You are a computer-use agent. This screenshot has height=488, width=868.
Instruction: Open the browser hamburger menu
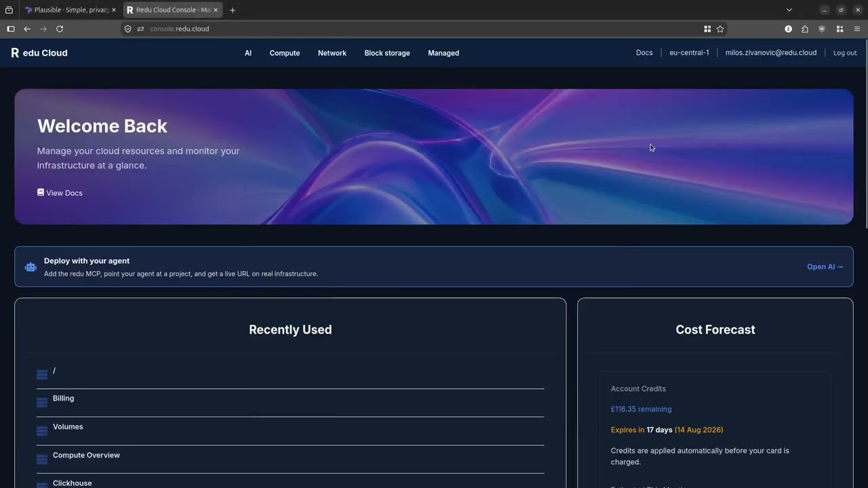(x=856, y=29)
